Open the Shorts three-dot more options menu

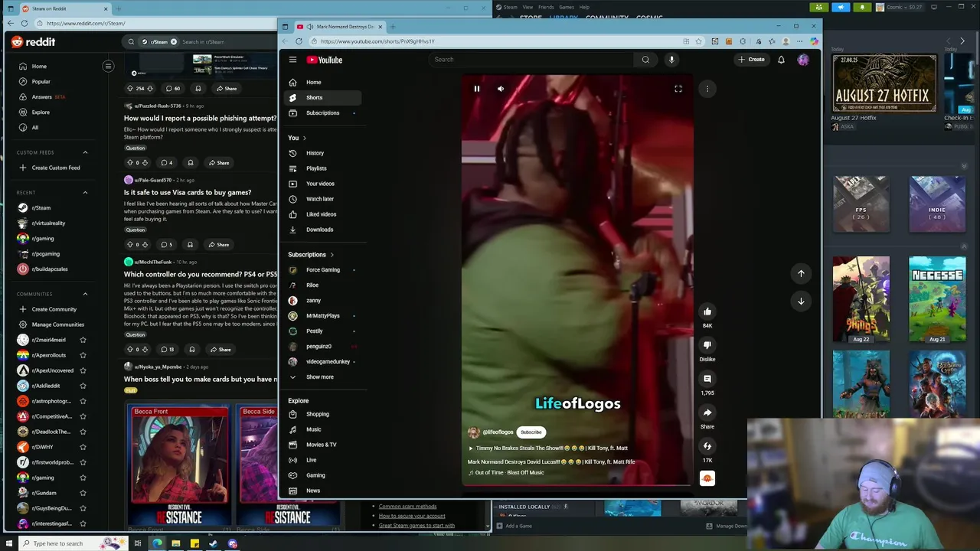pyautogui.click(x=707, y=89)
